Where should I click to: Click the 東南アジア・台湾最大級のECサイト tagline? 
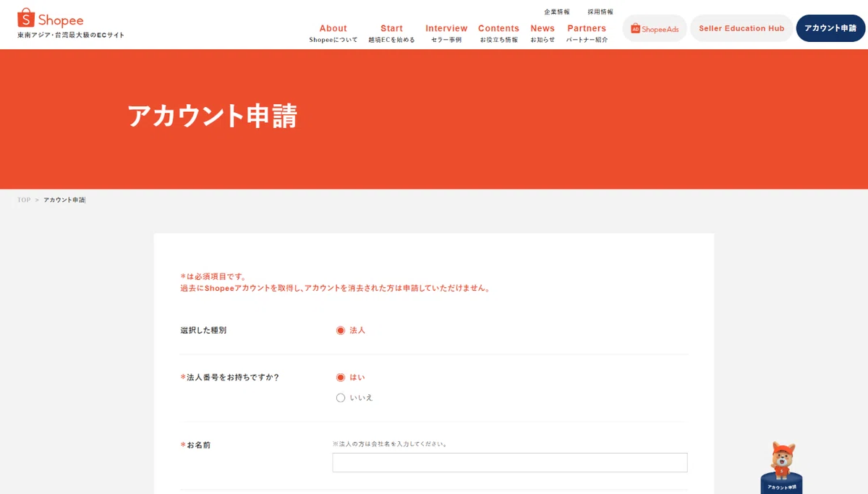pyautogui.click(x=71, y=35)
